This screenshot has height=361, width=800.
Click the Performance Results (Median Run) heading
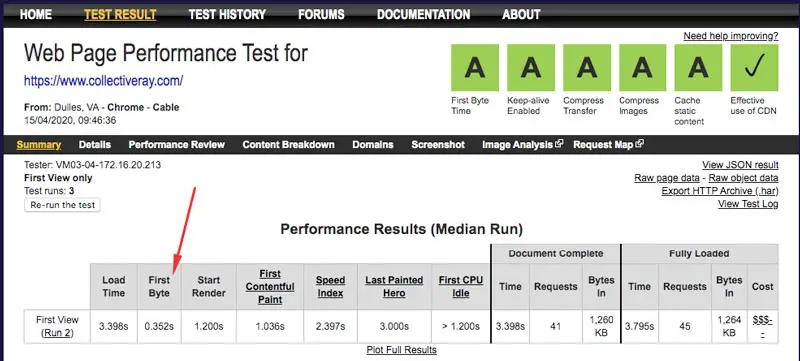402,229
